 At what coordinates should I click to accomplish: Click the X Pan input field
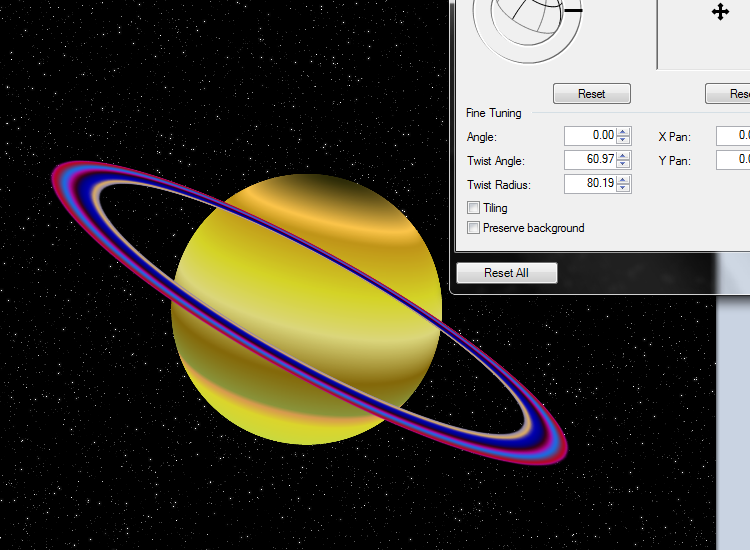[733, 136]
